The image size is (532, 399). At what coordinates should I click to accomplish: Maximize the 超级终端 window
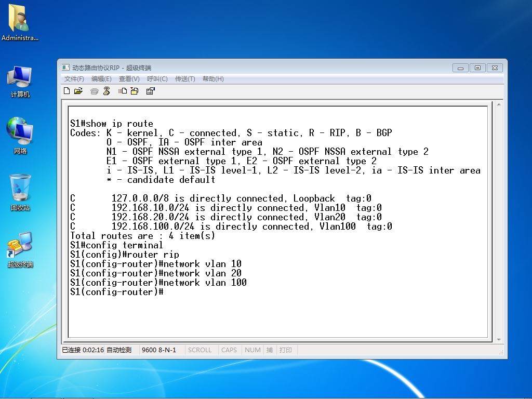[477, 68]
